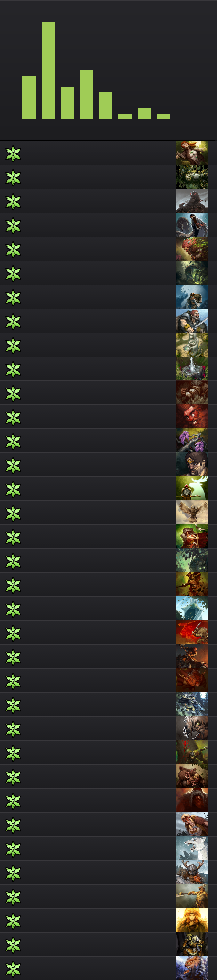Select the bearded man with forehead jewel card
Screen dimensions: 217x980
(x=192, y=465)
